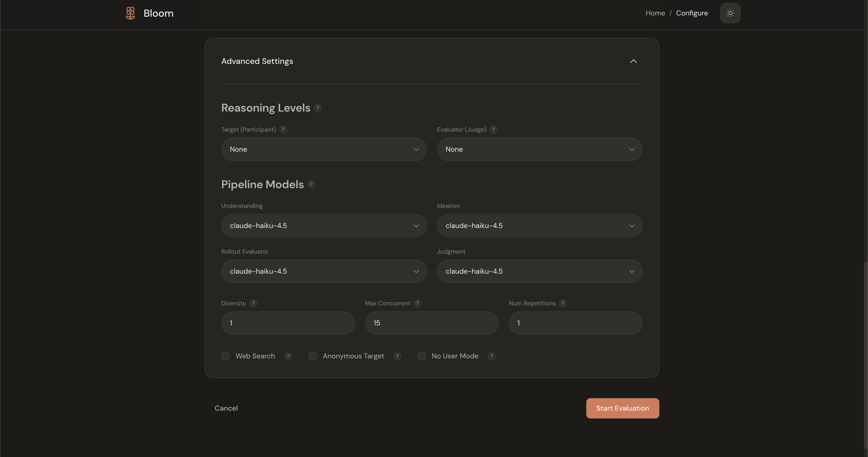Open the Judgment model dropdown
Image resolution: width=868 pixels, height=457 pixels.
point(539,271)
